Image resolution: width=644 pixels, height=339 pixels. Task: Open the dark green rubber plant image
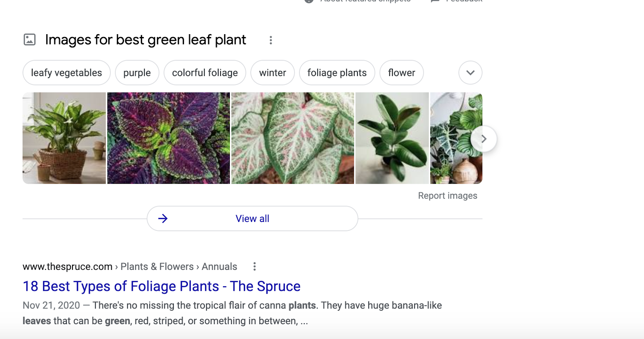point(392,138)
